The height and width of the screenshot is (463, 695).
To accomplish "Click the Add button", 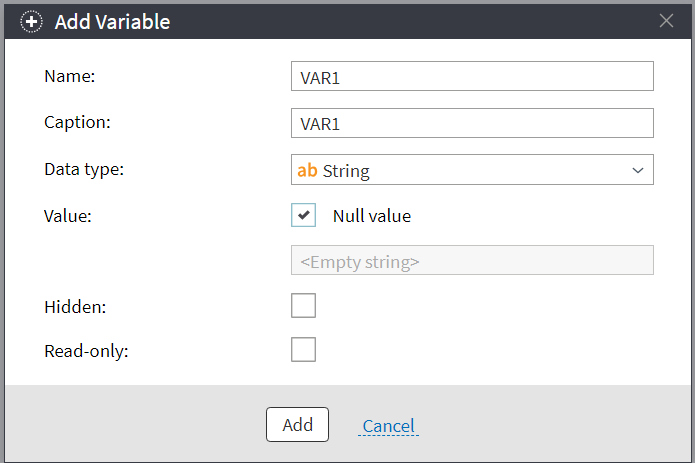I will click(x=297, y=424).
